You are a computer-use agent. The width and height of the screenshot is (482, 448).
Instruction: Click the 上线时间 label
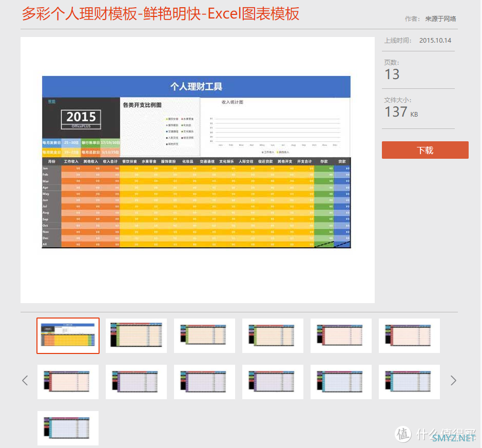pos(397,40)
